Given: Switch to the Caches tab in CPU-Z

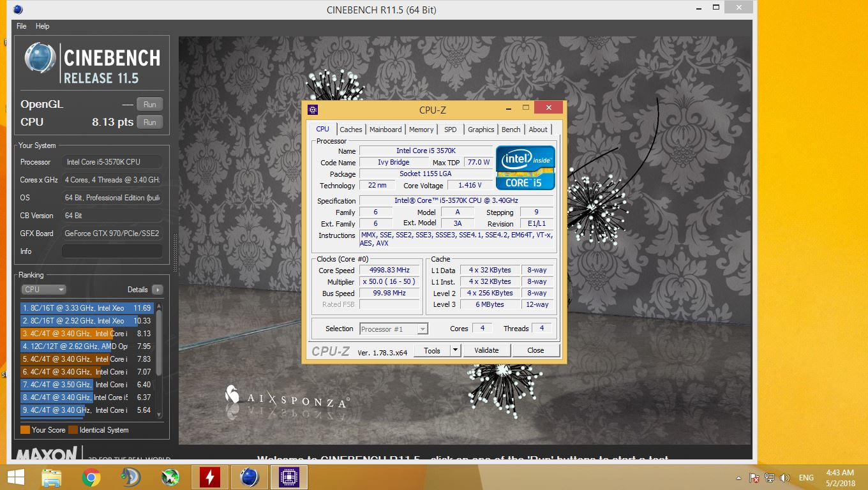Looking at the screenshot, I should coord(351,130).
